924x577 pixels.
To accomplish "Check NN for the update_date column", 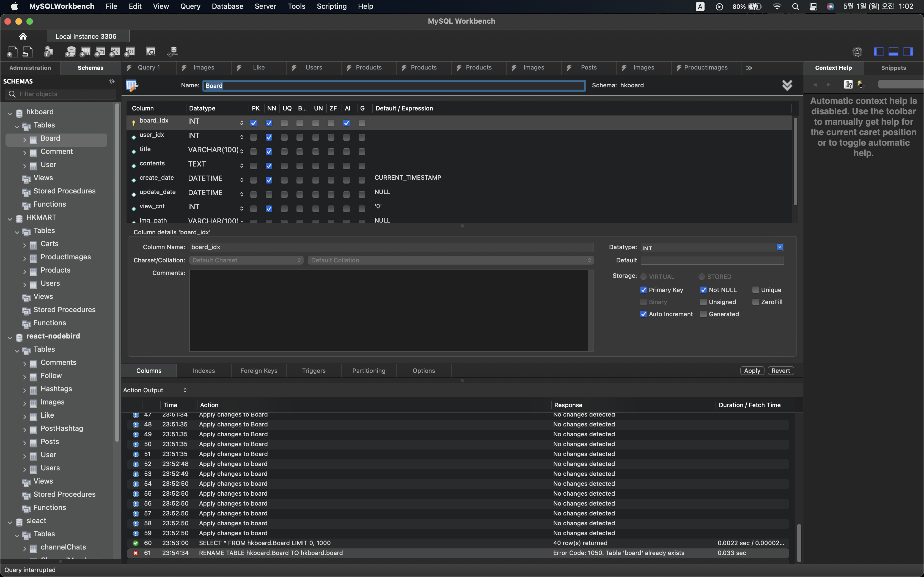I will point(269,195).
